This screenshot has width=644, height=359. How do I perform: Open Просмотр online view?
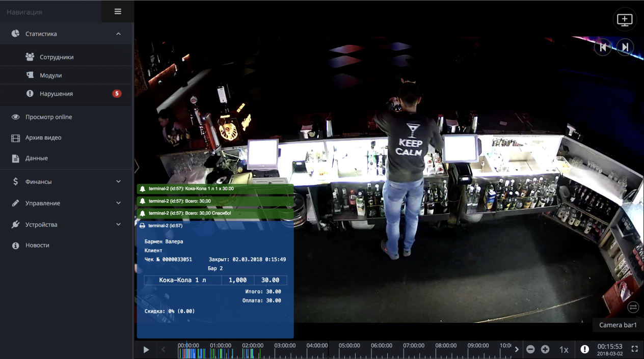(48, 117)
